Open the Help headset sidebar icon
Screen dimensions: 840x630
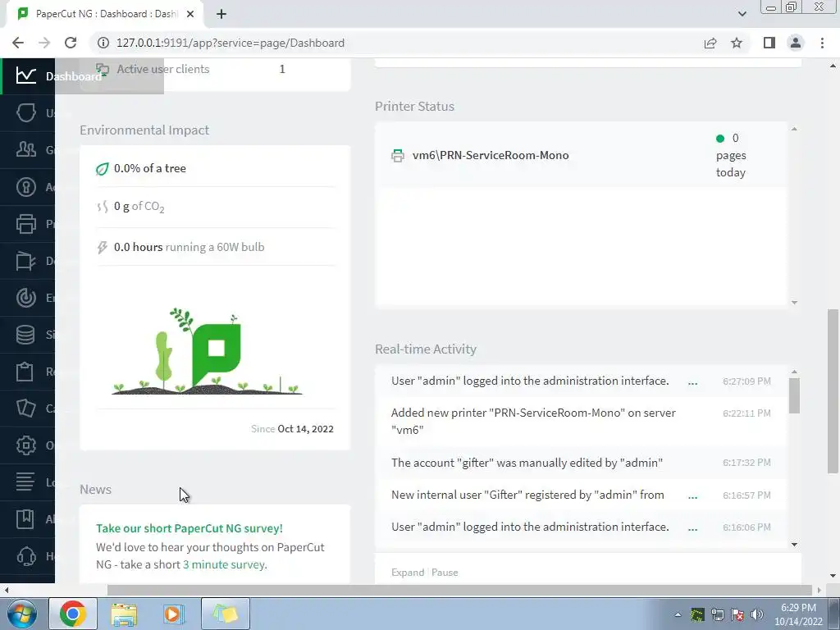click(x=26, y=556)
